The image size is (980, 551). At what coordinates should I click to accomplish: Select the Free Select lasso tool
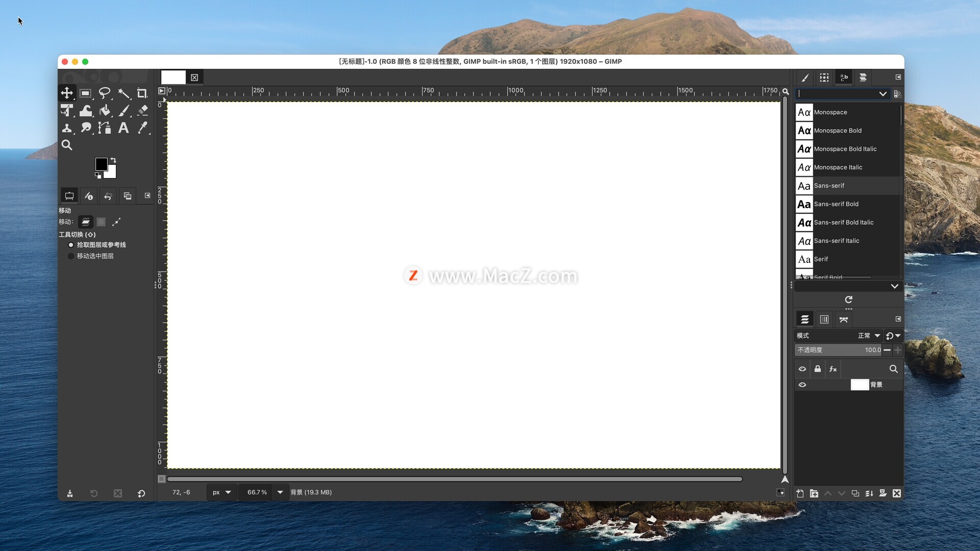[105, 93]
